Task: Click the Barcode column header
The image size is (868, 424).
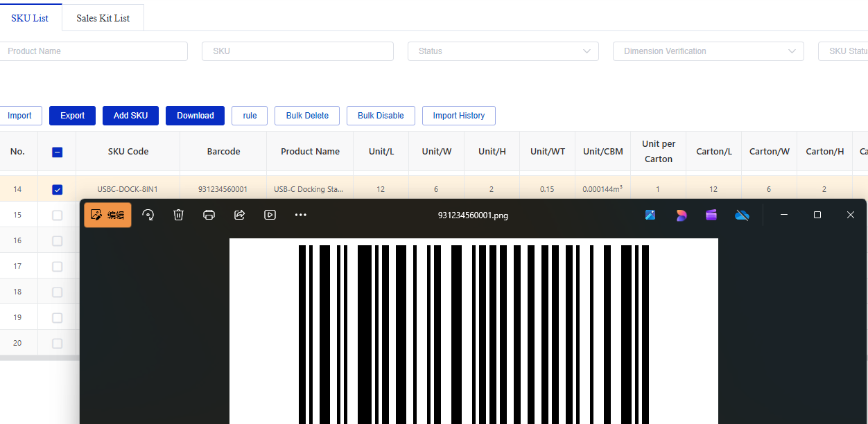Action: point(223,151)
